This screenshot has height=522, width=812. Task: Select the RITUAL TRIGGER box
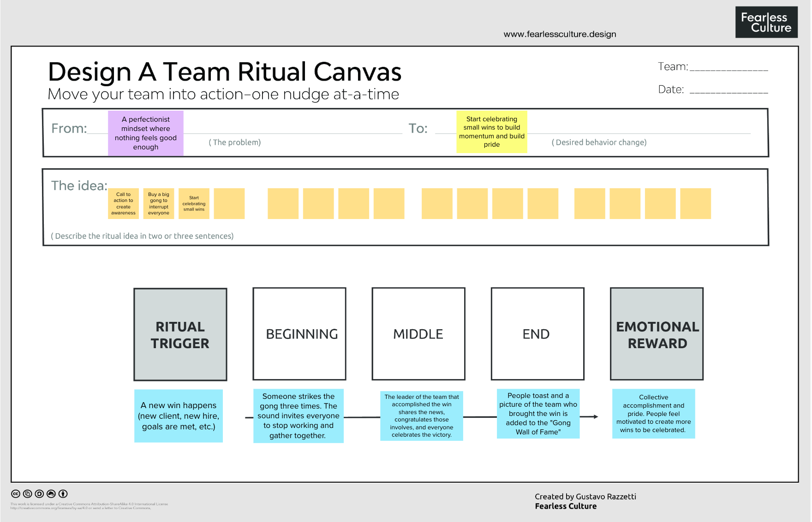[x=180, y=334]
